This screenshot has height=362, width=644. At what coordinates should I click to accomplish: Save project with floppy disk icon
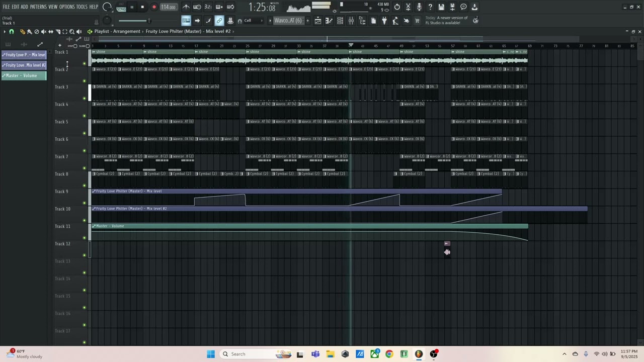click(441, 7)
